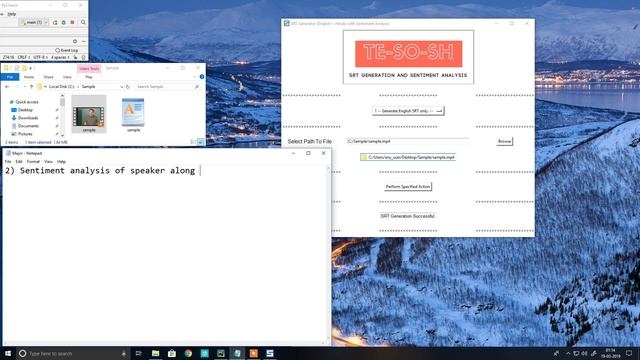Switch Explorer to details view button
The image size is (640, 360).
(x=193, y=142)
